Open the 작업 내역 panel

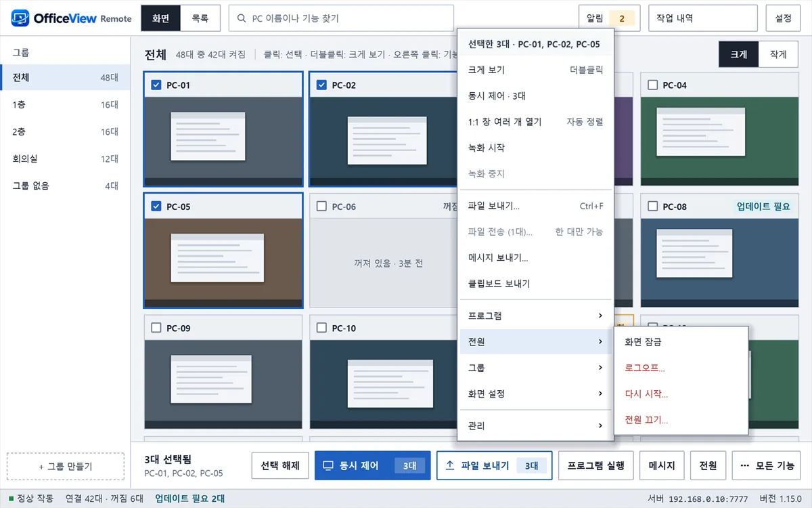pos(703,18)
